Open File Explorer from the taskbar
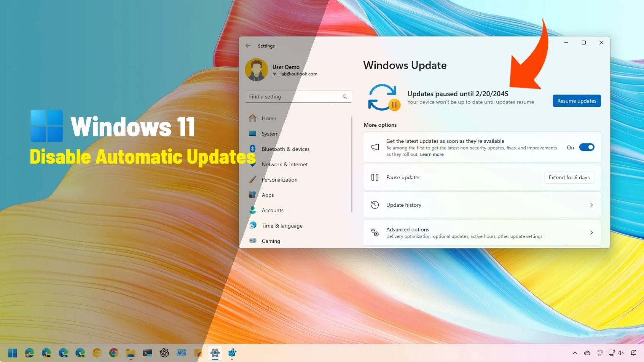 coord(130,353)
